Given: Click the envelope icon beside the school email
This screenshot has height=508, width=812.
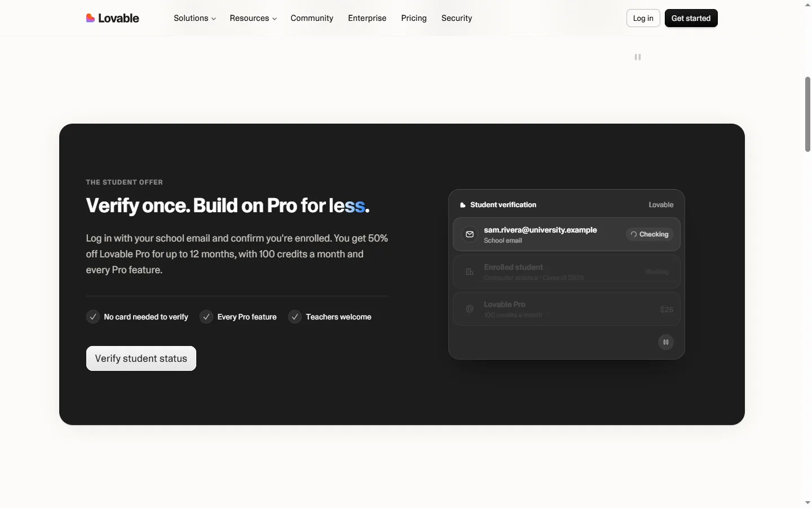Looking at the screenshot, I should [x=470, y=234].
